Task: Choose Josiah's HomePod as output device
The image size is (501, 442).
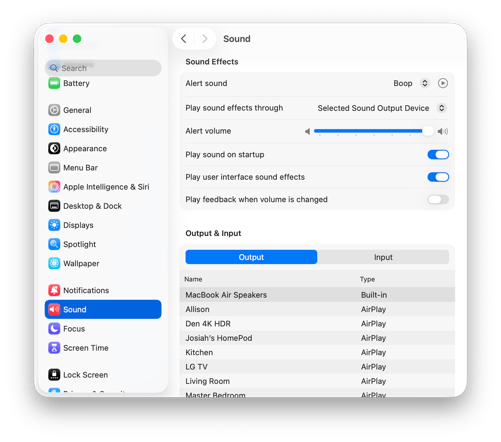Action: tap(317, 338)
